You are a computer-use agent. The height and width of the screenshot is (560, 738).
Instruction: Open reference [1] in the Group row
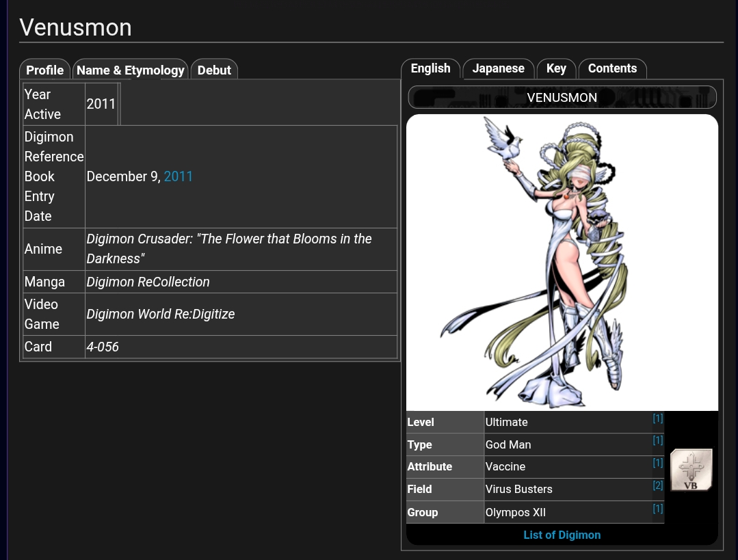[657, 509]
